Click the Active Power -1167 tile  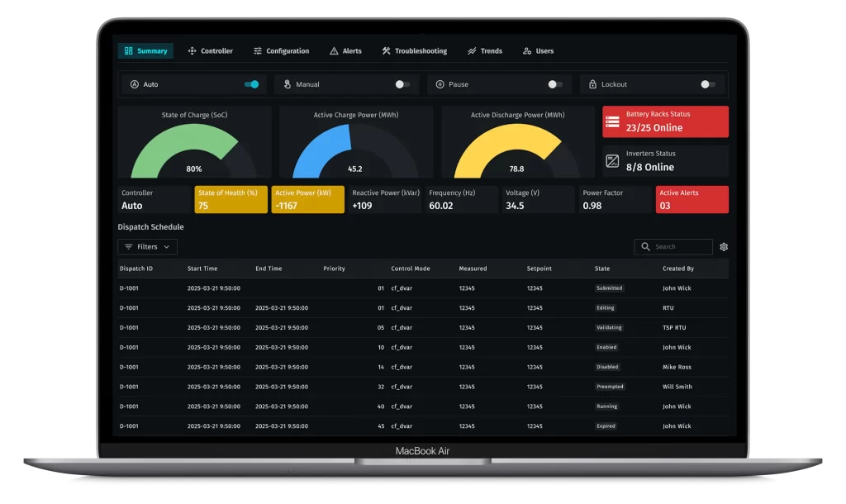click(307, 199)
